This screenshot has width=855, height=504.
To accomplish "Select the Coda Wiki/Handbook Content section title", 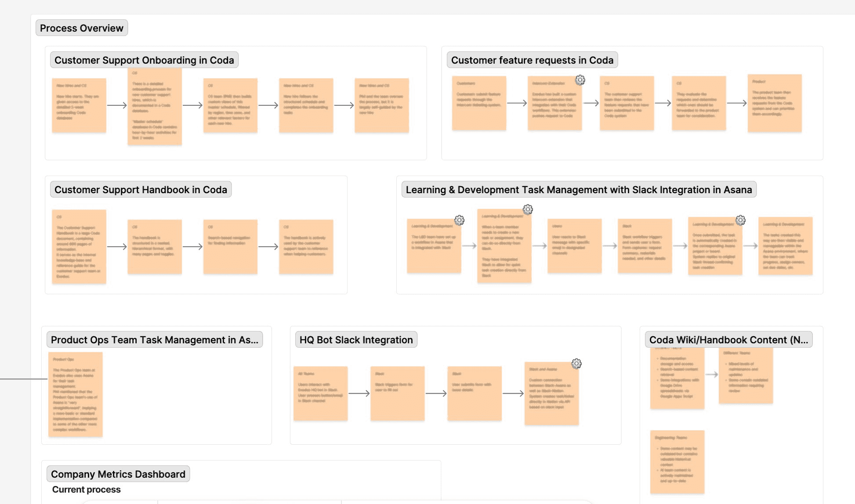I will tap(728, 340).
